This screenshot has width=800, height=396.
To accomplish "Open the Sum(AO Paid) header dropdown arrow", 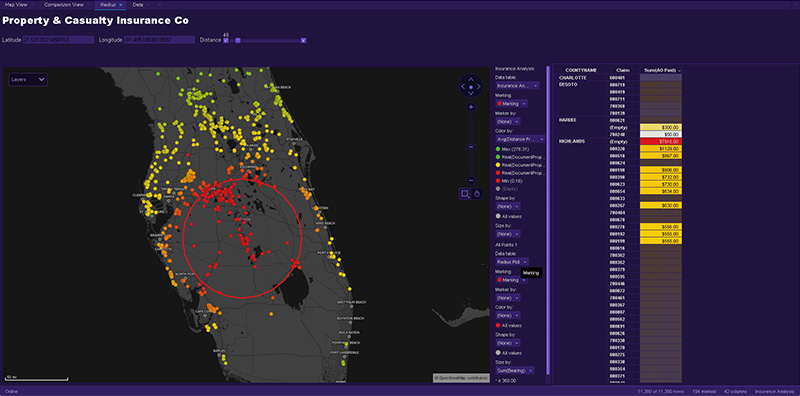I will click(679, 70).
